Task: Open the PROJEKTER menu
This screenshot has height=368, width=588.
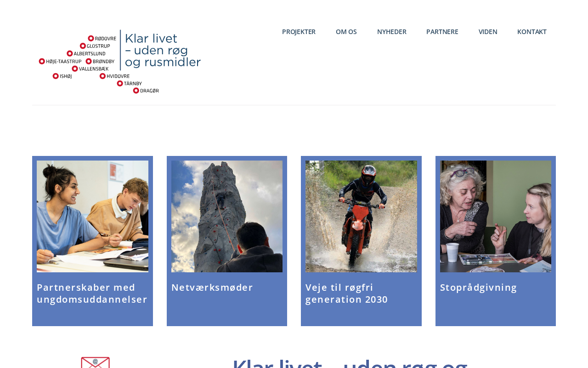Action: click(299, 32)
